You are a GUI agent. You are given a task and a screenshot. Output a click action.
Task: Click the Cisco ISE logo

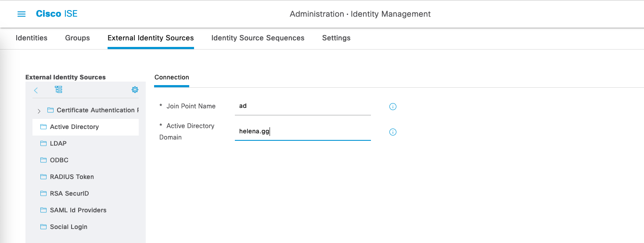click(57, 14)
